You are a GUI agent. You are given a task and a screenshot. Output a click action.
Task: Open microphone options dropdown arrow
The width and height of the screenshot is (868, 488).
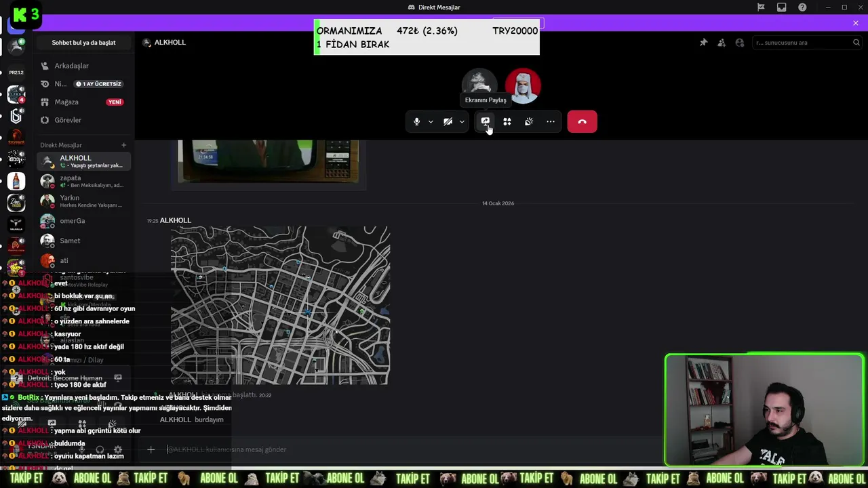[431, 122]
